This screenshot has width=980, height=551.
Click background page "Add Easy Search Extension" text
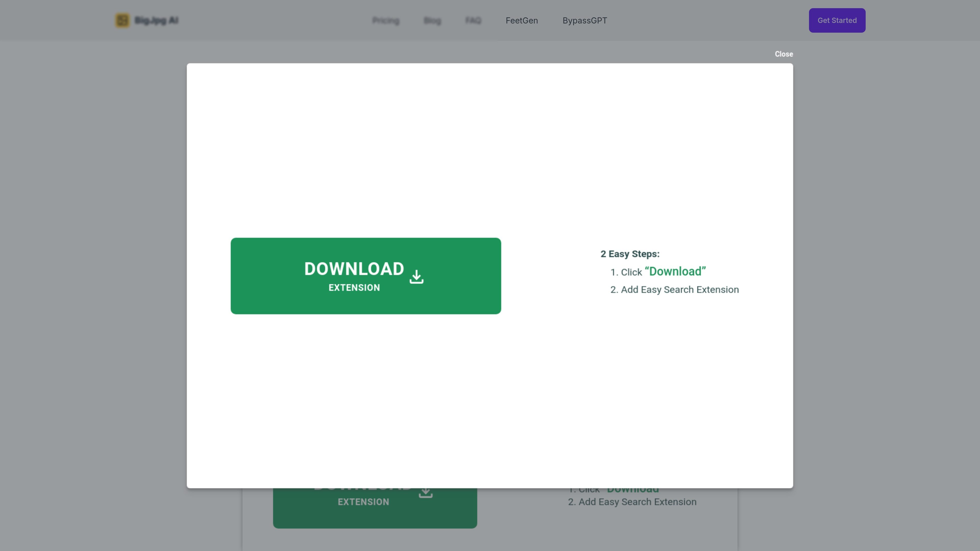click(638, 502)
